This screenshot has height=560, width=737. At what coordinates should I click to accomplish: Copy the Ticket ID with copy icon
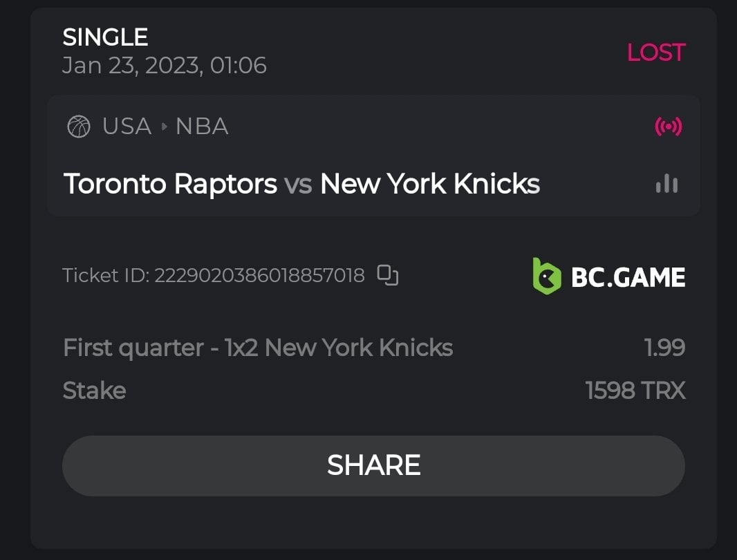pos(388,275)
